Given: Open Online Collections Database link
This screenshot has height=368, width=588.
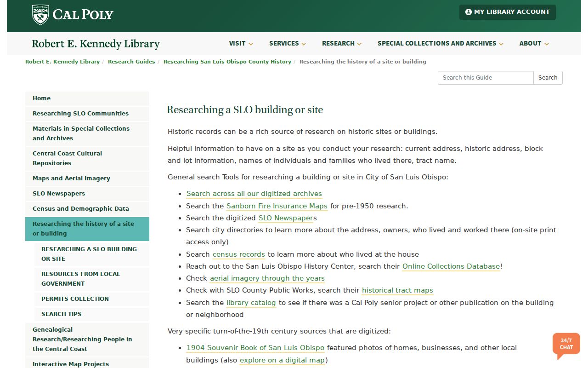Looking at the screenshot, I should [x=451, y=266].
